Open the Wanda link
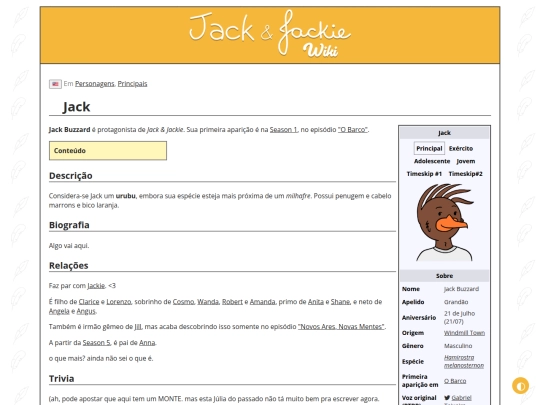Viewport: 540px width, 405px height. coord(208,302)
